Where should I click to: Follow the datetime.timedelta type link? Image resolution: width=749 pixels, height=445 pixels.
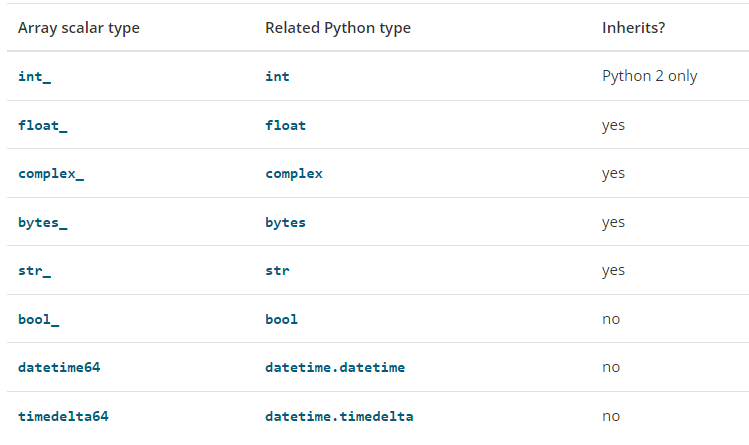(339, 416)
